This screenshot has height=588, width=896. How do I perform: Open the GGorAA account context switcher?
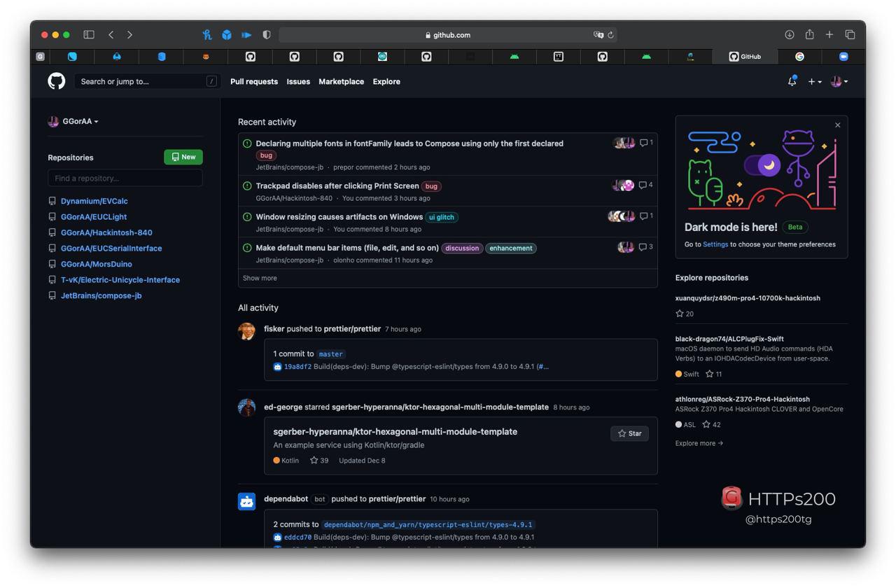(x=73, y=121)
